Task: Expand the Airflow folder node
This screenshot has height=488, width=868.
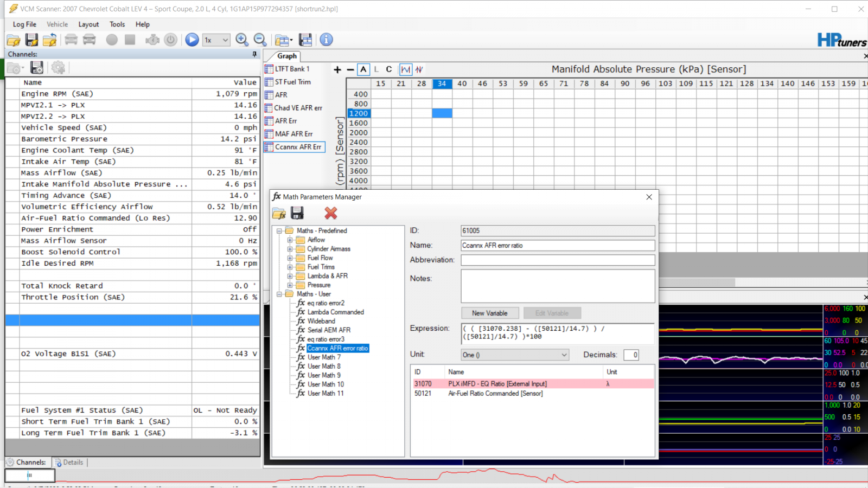Action: pyautogui.click(x=290, y=240)
